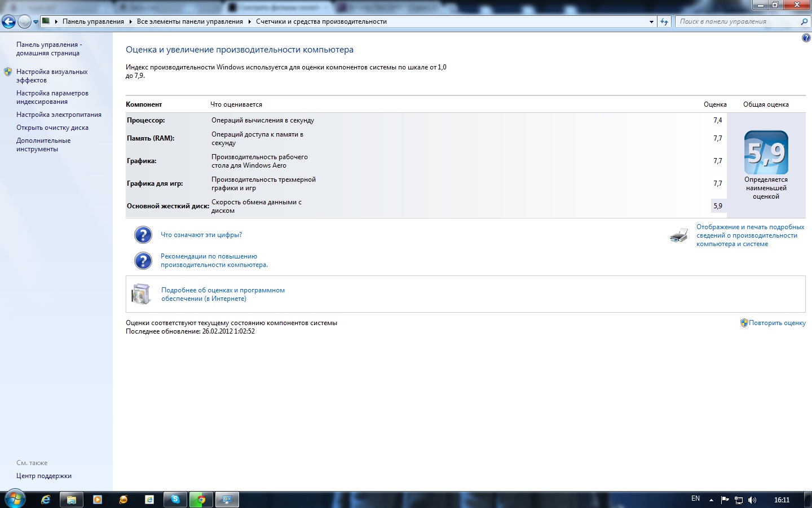Click the question icon beside 'Что означают эти цифры?'

143,235
